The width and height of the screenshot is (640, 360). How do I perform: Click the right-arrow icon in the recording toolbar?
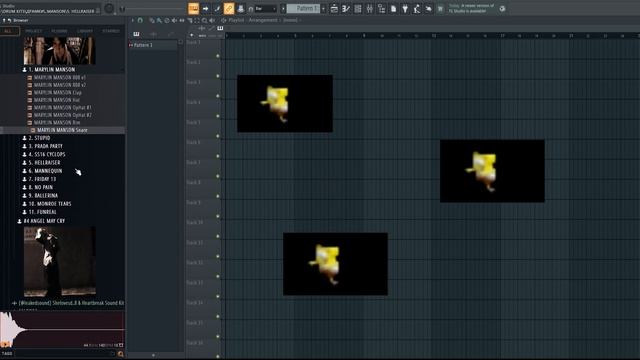point(205,9)
